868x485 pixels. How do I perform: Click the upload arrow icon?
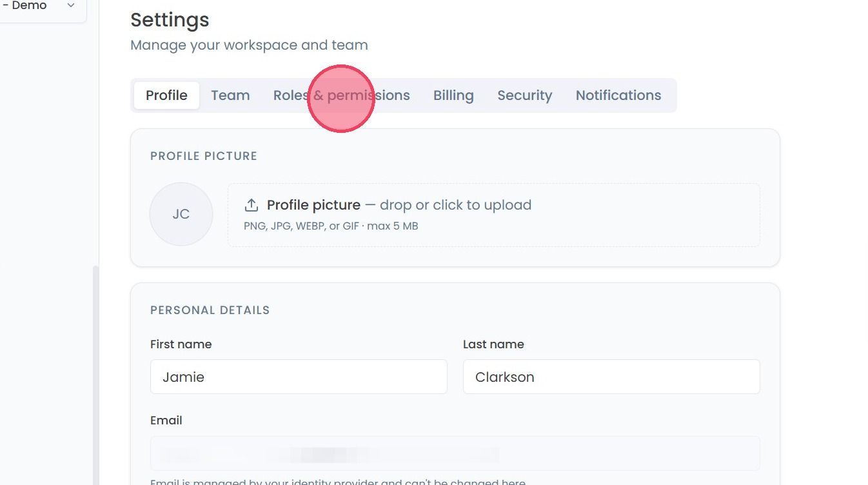[x=251, y=205]
